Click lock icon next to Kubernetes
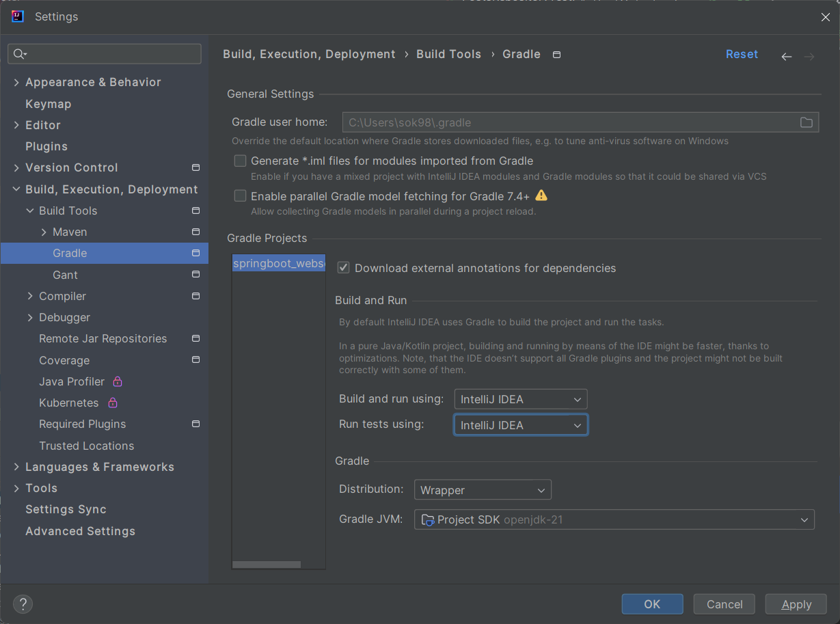The height and width of the screenshot is (624, 840). (x=113, y=403)
